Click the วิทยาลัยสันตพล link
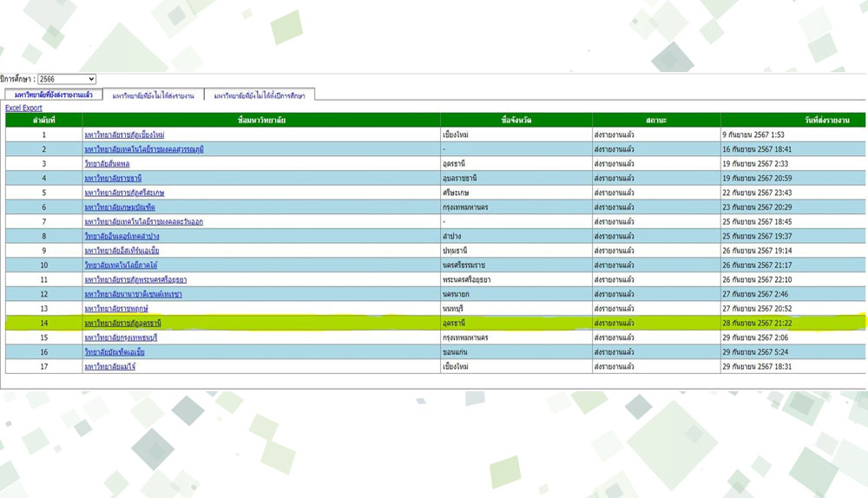 [x=107, y=163]
